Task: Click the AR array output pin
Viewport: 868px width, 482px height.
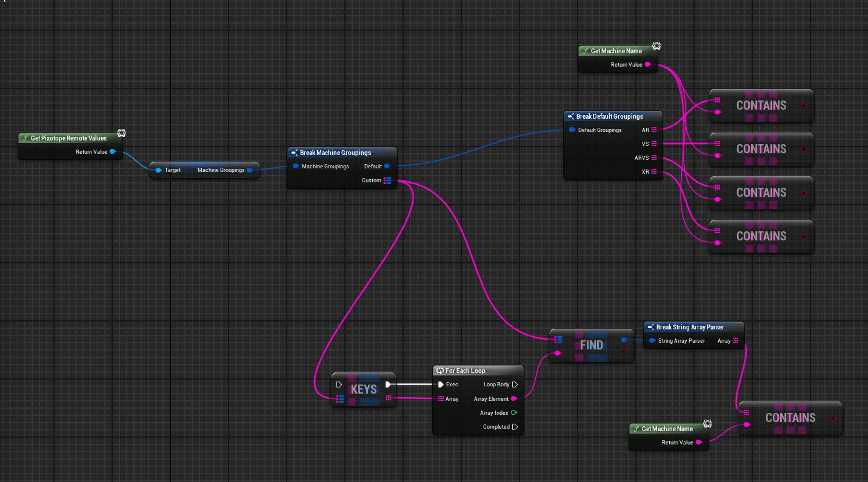Action: click(654, 130)
